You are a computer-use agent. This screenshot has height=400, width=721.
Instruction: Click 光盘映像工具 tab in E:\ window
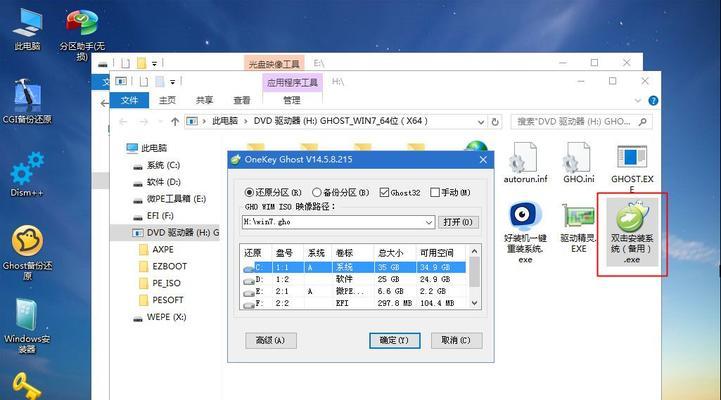click(274, 63)
